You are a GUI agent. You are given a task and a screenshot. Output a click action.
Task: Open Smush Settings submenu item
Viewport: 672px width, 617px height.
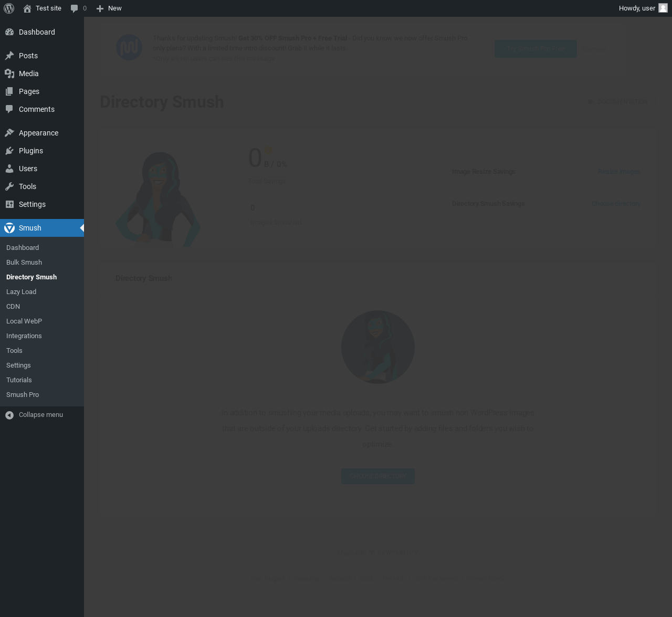pos(42,365)
